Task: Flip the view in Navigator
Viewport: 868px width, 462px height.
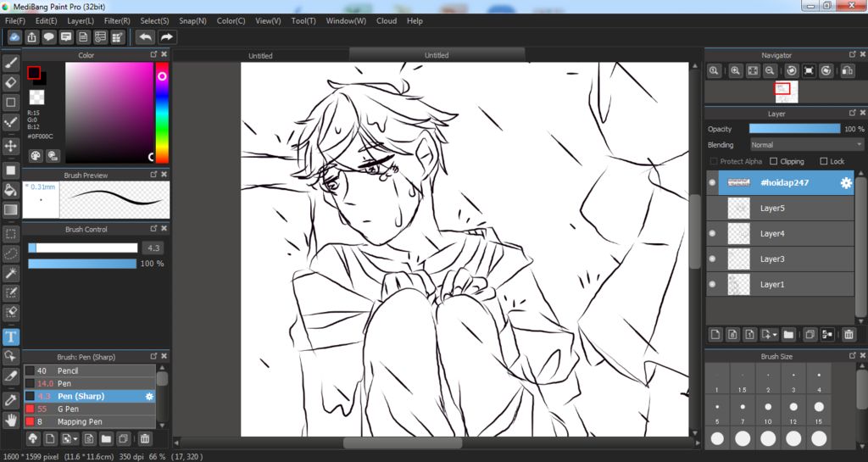Action: [x=847, y=71]
